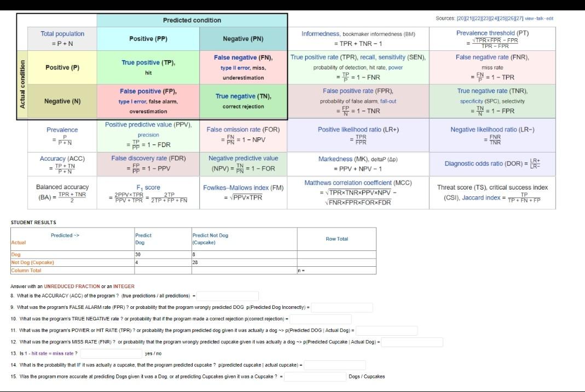585x392 pixels.
Task: Focus the question 10 TRUE NEGATIVE rate field
Action: [x=321, y=319]
